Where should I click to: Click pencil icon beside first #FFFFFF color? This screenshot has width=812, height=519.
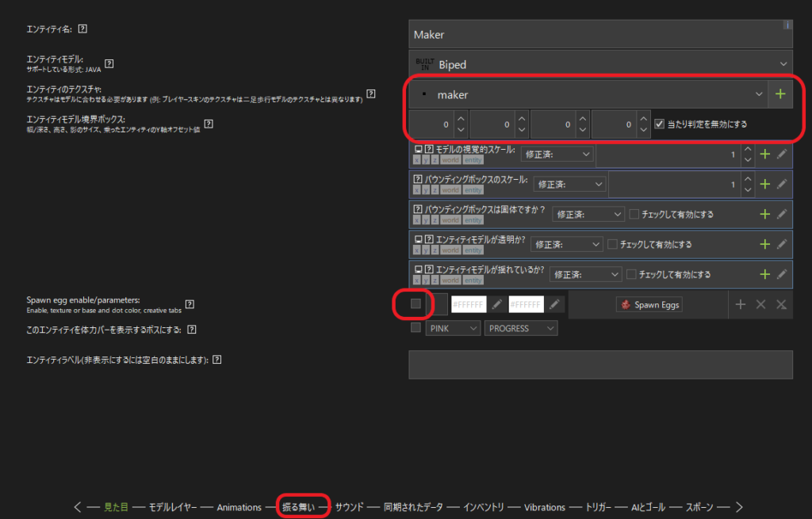pos(496,304)
